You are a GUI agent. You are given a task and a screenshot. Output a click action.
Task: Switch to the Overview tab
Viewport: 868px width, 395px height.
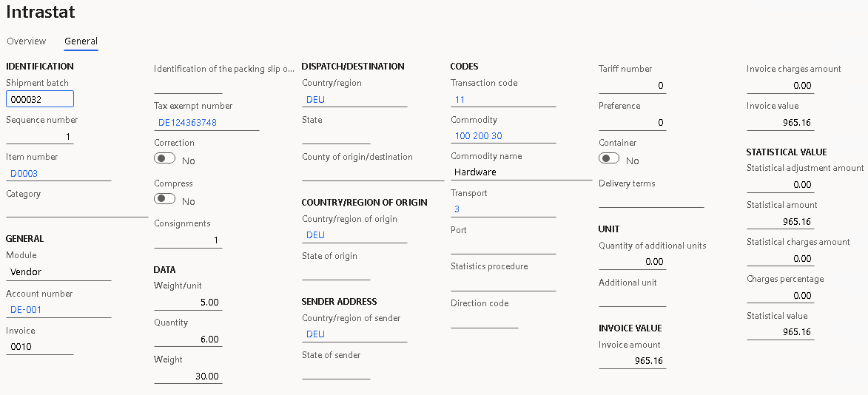point(26,41)
